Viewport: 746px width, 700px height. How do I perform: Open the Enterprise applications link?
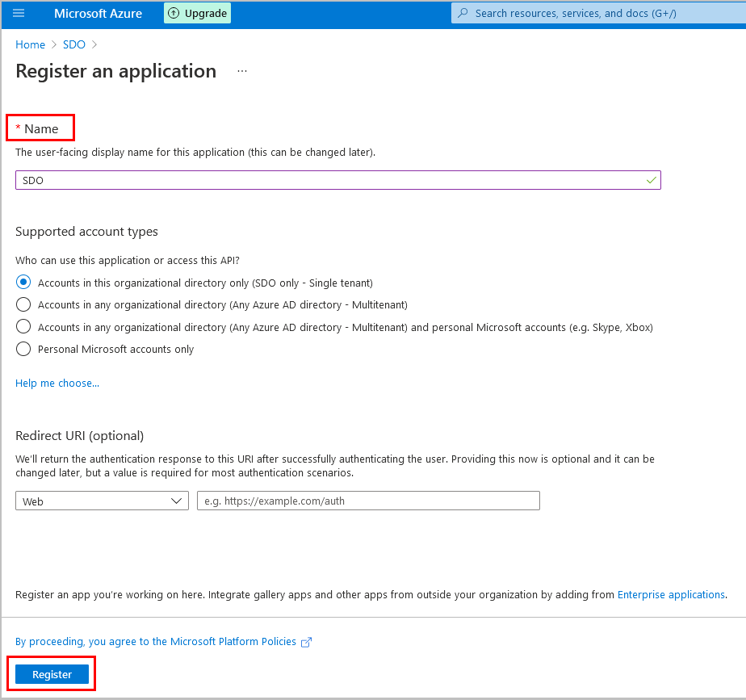pyautogui.click(x=671, y=595)
